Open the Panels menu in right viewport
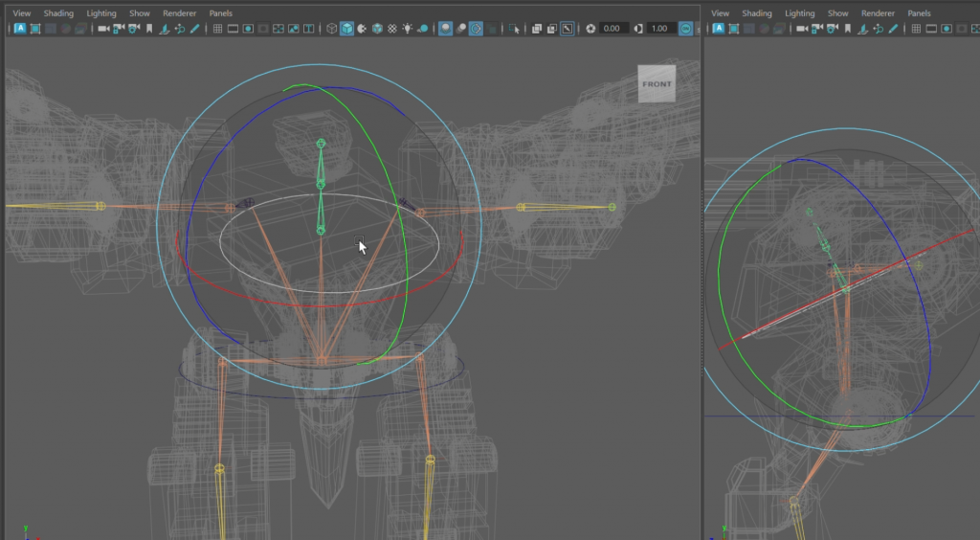980x540 pixels. [919, 13]
